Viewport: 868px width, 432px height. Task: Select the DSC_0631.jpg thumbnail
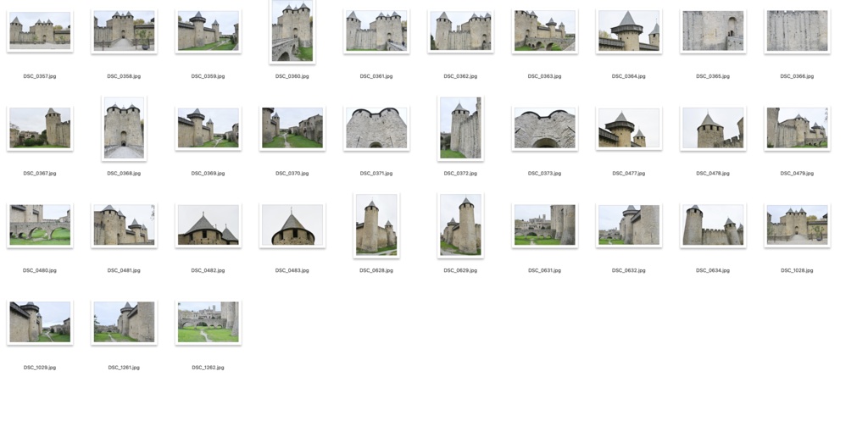[545, 225]
